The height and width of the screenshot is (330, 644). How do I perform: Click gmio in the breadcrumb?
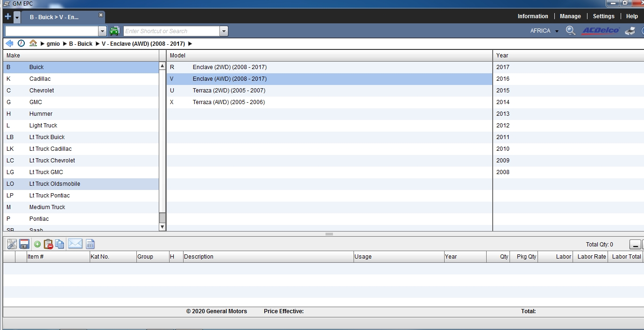[53, 44]
